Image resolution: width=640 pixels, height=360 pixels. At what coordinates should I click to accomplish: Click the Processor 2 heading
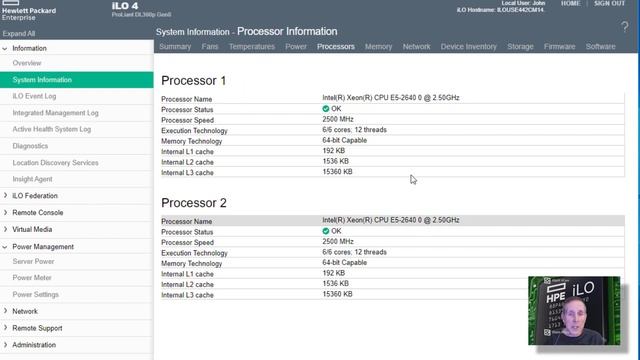coord(194,203)
